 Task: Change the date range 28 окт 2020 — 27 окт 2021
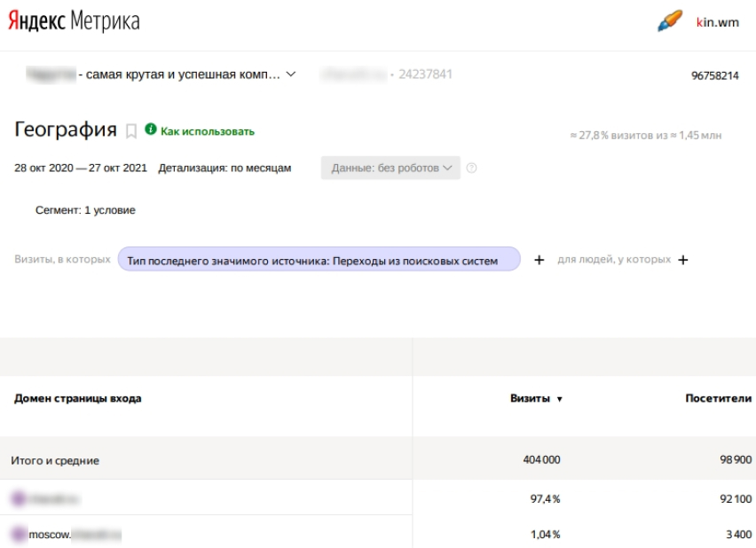click(81, 168)
